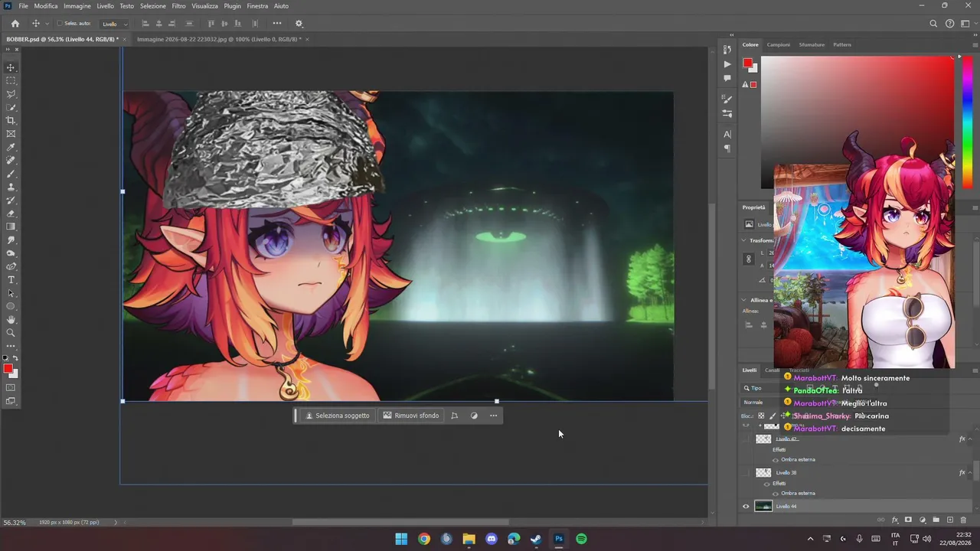
Task: Open the Immagine menu
Action: point(77,6)
